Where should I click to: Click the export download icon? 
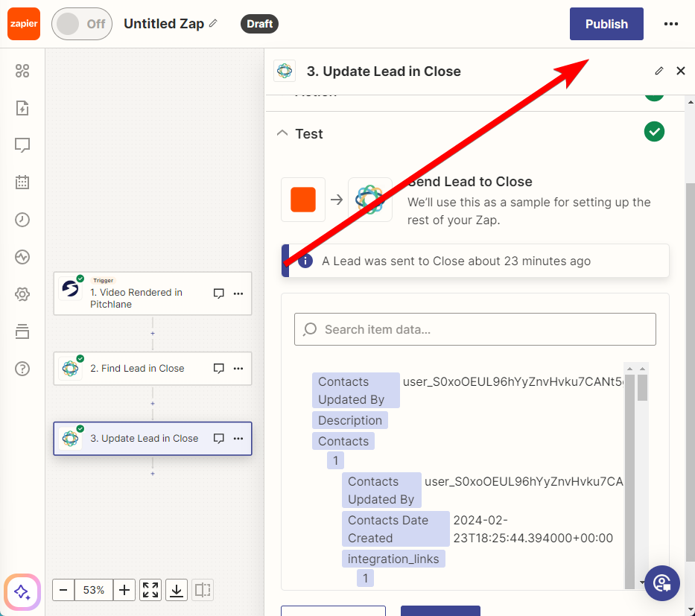[177, 590]
